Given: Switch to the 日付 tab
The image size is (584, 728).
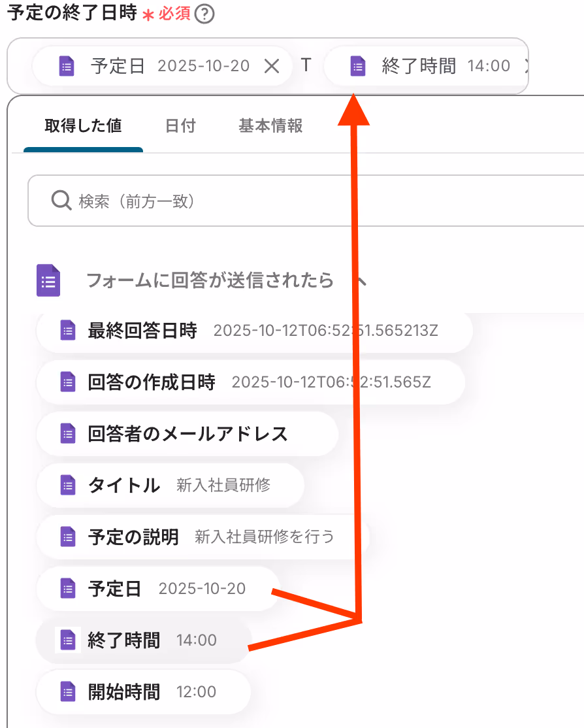Looking at the screenshot, I should tap(180, 126).
